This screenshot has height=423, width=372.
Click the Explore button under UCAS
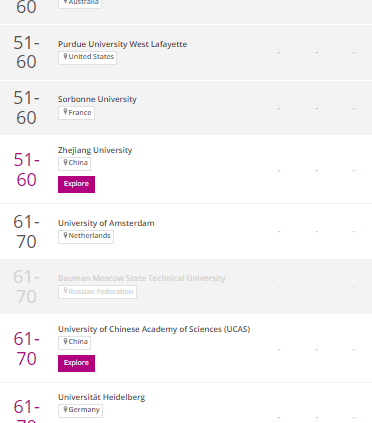click(76, 363)
